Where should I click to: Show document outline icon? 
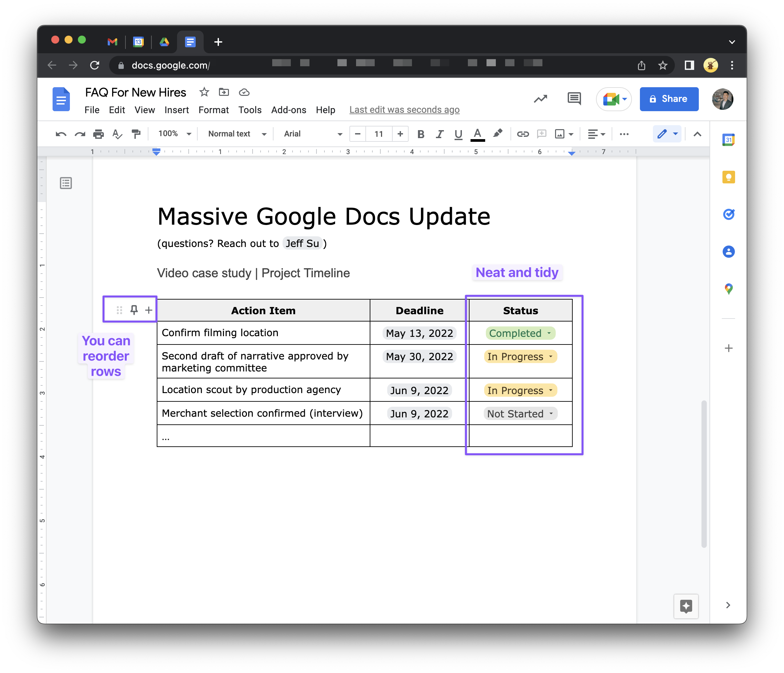(66, 183)
